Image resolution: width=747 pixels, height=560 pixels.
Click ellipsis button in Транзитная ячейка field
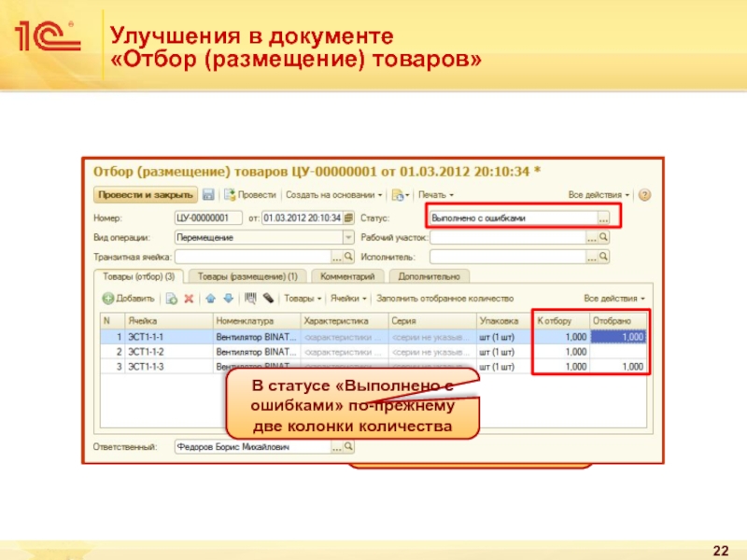coord(337,257)
